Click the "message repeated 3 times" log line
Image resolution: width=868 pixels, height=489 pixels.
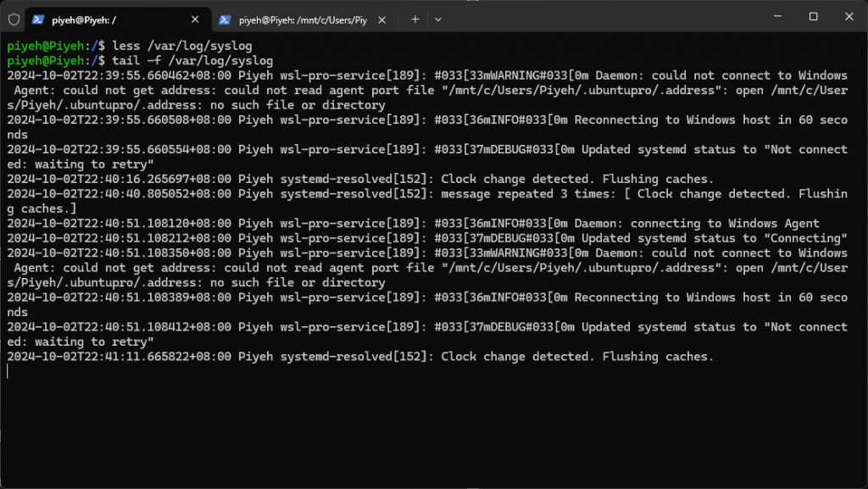[427, 202]
